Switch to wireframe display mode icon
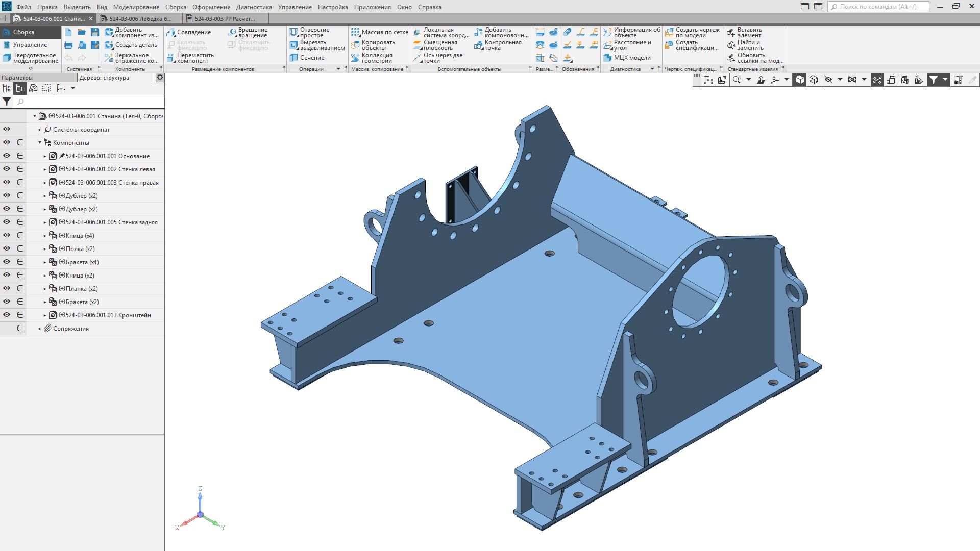The height and width of the screenshot is (551, 980). pos(814,80)
